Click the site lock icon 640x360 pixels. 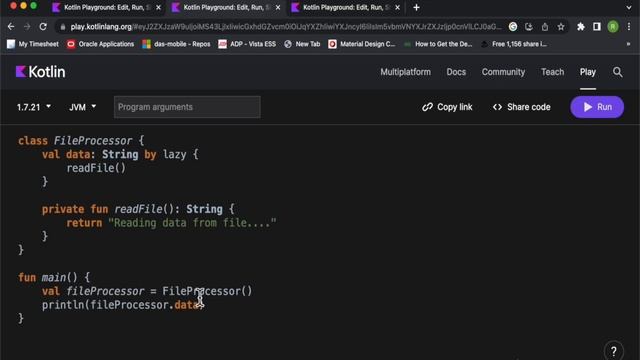(62, 27)
